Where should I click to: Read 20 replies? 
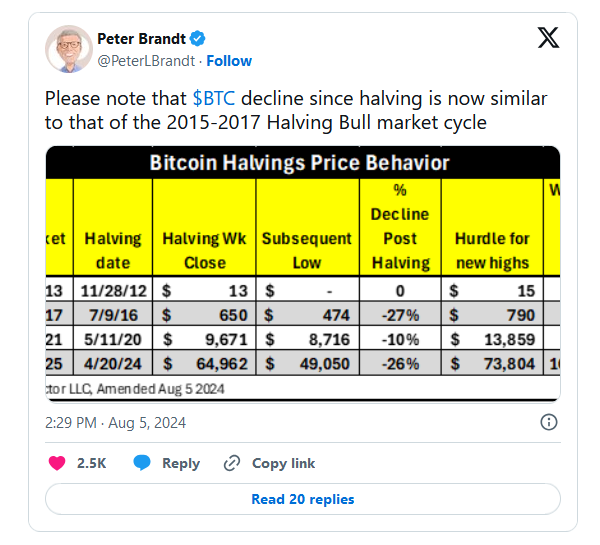point(302,499)
